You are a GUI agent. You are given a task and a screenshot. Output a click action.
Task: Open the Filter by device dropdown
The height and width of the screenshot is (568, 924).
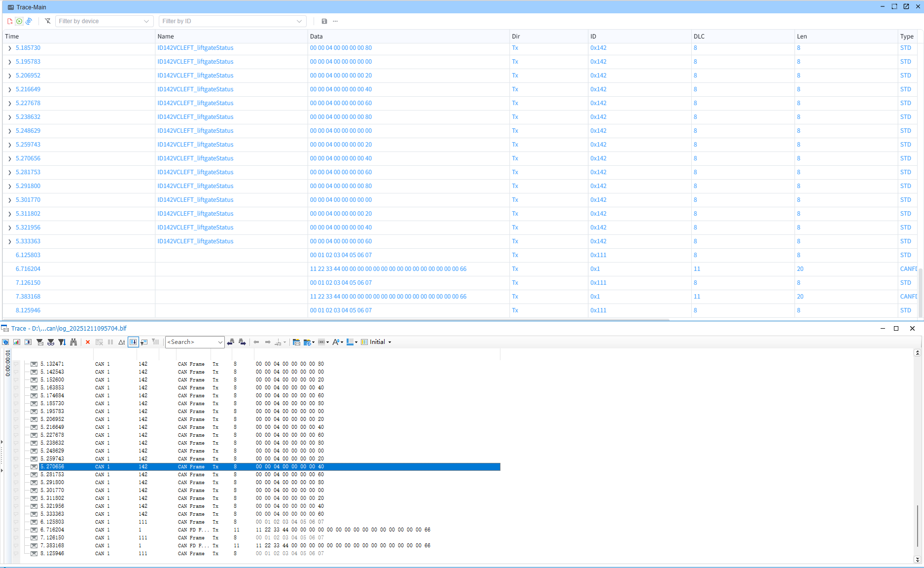click(x=146, y=21)
